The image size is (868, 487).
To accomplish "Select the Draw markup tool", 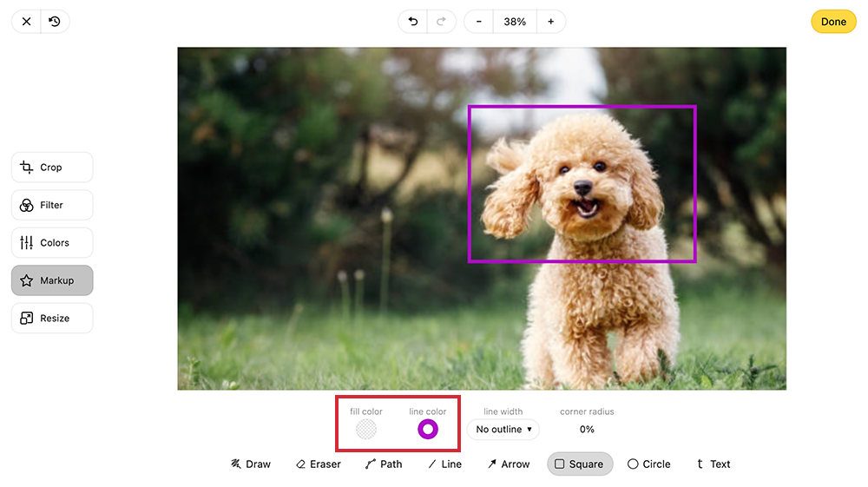I will [x=251, y=464].
